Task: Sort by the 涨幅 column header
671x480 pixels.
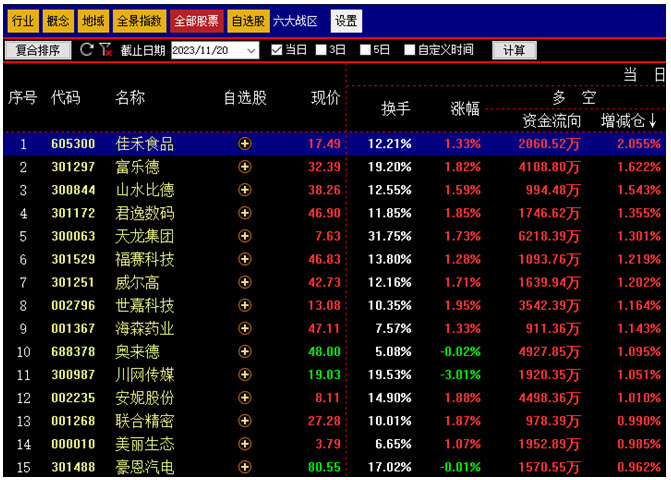Action: (465, 108)
